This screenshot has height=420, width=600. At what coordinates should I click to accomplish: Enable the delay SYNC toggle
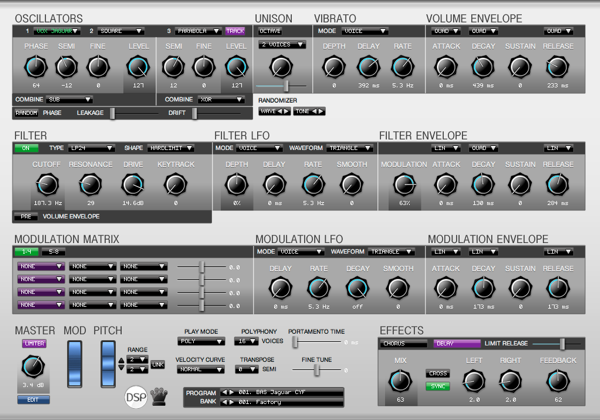coord(438,386)
